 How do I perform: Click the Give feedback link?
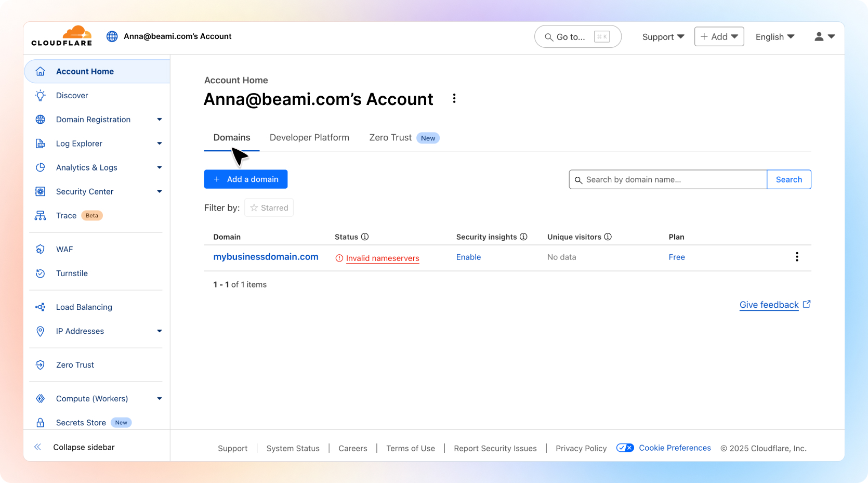[769, 305]
